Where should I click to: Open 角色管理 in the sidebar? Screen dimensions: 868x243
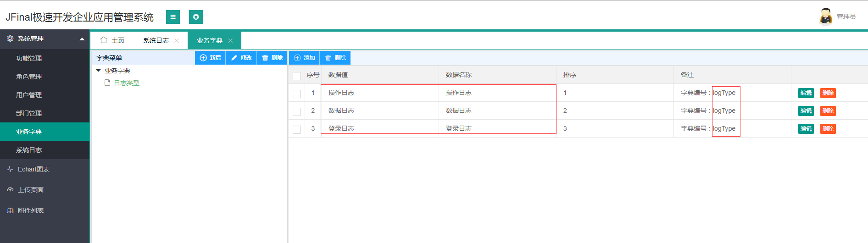point(45,77)
